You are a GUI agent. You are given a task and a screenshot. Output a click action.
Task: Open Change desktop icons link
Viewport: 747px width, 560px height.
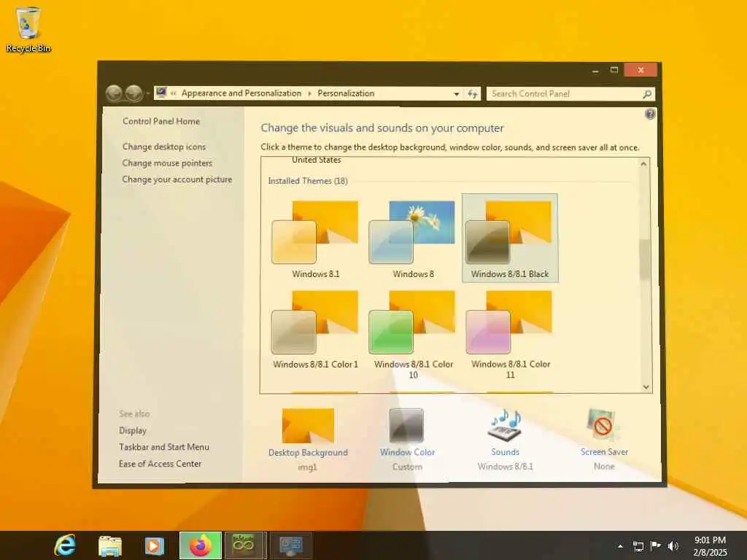pyautogui.click(x=164, y=147)
